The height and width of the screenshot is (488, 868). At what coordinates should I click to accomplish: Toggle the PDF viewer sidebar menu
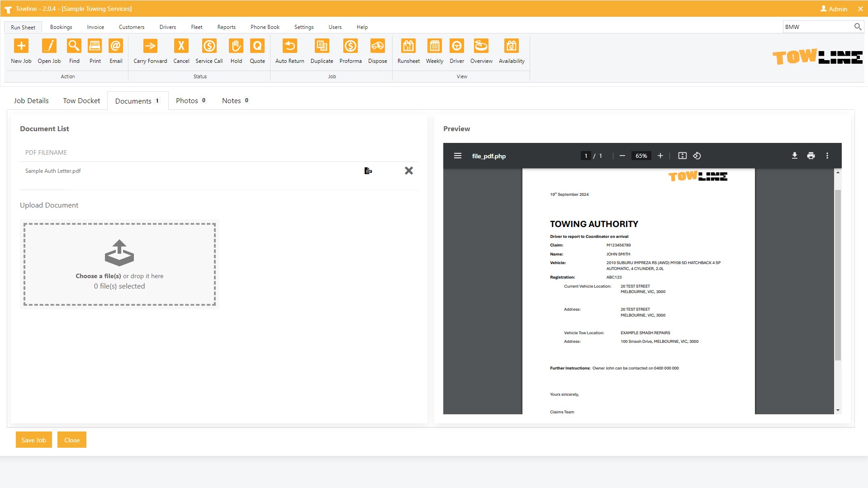457,156
